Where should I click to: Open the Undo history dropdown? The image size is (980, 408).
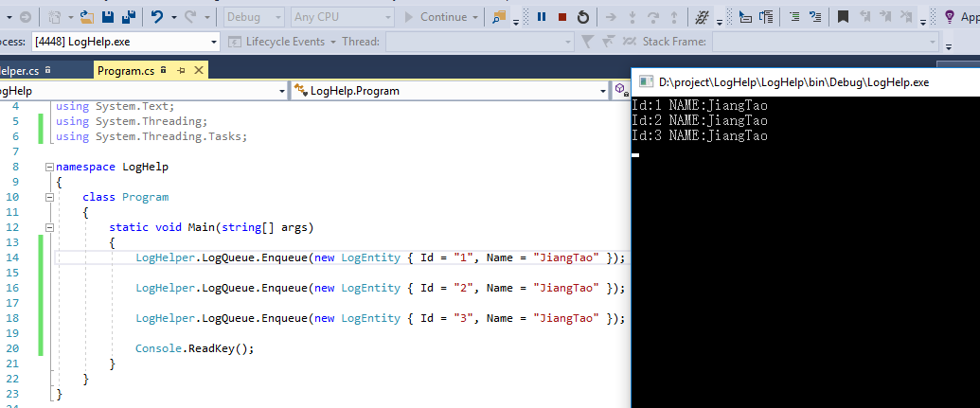[x=174, y=17]
